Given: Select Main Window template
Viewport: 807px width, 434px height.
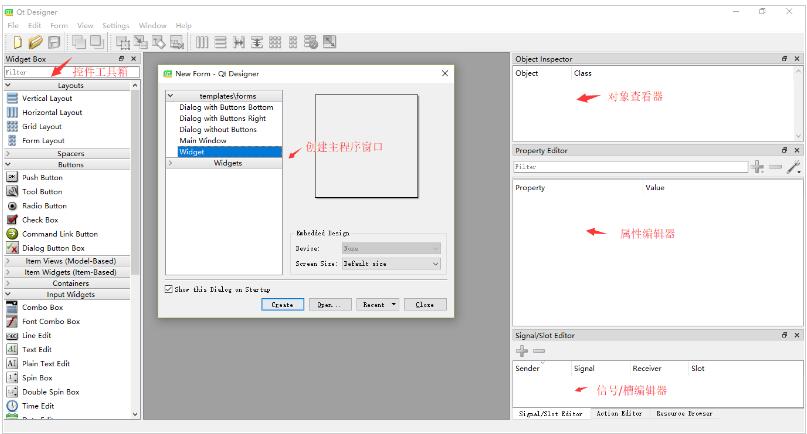Looking at the screenshot, I should [x=203, y=141].
